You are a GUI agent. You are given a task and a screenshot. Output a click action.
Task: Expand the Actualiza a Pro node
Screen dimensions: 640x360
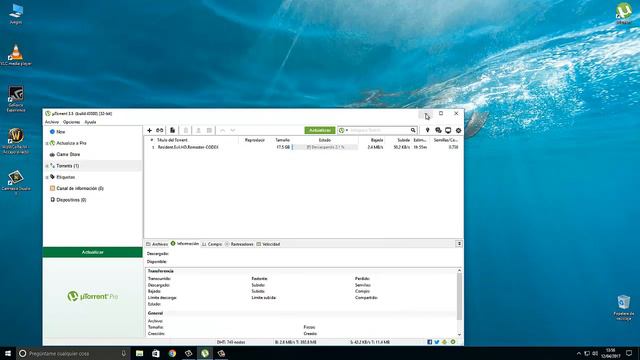[x=47, y=143]
